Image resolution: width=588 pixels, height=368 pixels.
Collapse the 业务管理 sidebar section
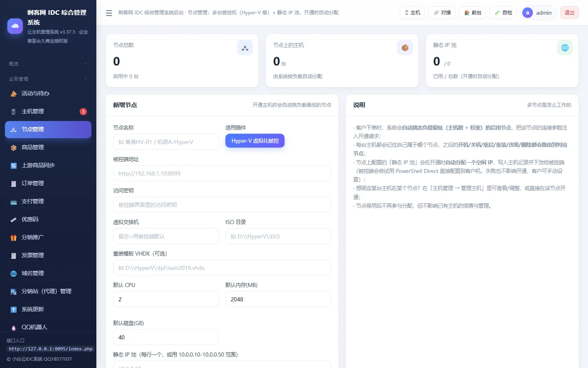tap(48, 79)
